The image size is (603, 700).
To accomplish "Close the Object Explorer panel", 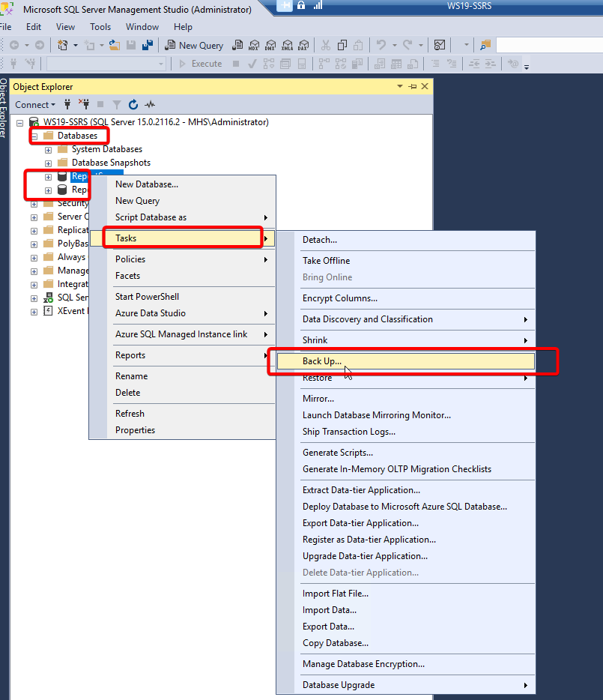I will (425, 87).
